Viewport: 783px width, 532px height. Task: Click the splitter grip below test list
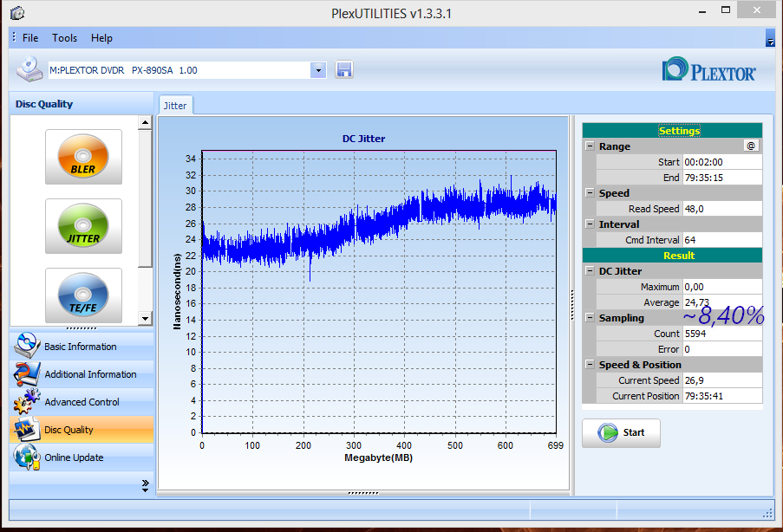click(82, 328)
